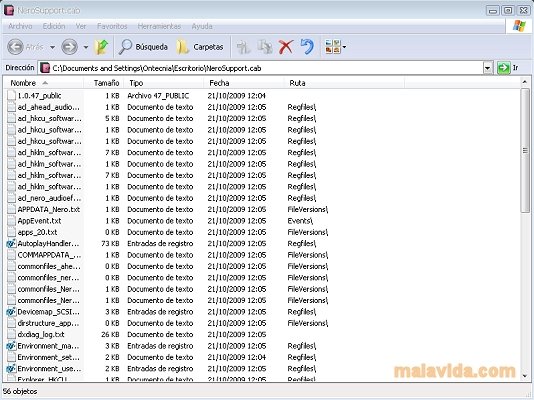
Task: Click Entradas de registro on the Devicemap_SCSI row
Action: coord(160,312)
